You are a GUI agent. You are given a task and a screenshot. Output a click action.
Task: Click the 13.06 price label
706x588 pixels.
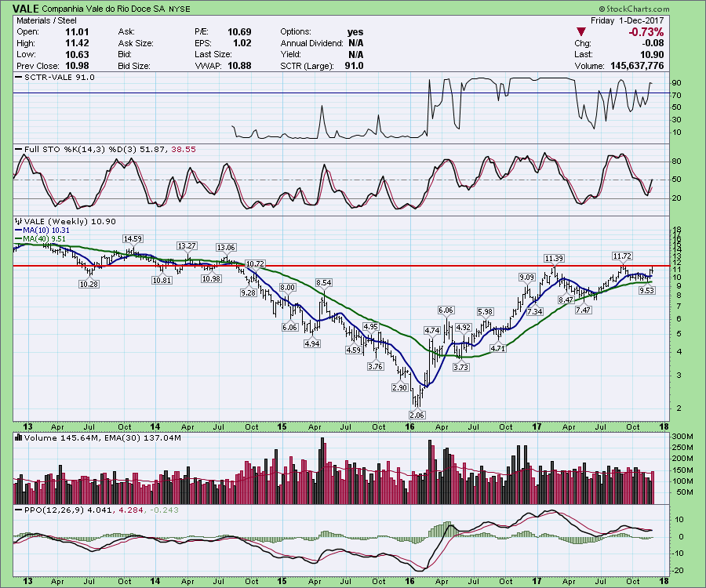(x=226, y=248)
